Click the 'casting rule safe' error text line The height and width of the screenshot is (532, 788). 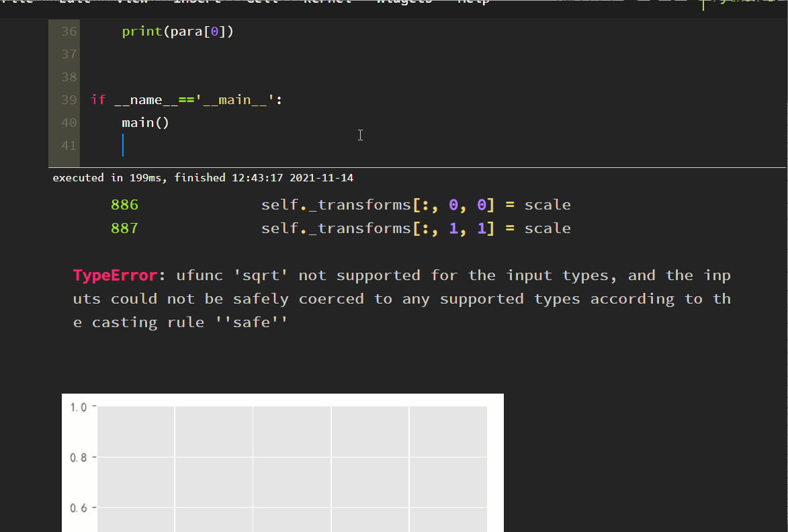tap(181, 322)
